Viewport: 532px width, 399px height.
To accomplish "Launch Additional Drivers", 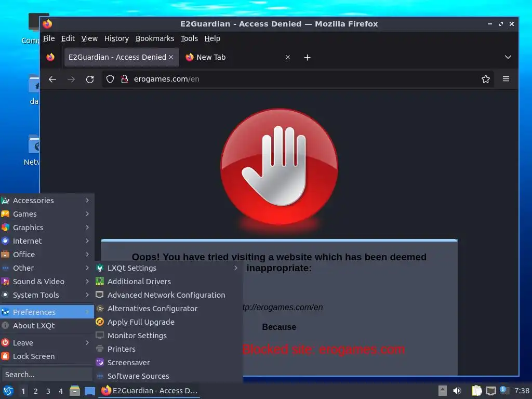I will 168,281.
